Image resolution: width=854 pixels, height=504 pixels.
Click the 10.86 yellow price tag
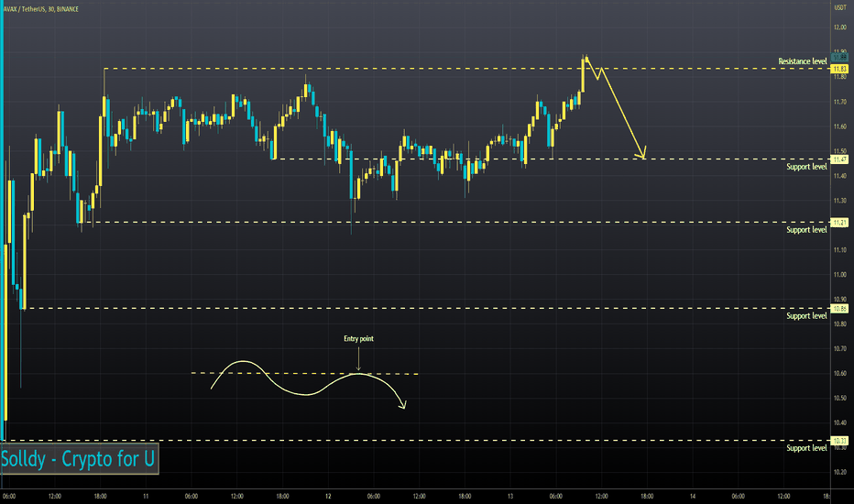(839, 309)
